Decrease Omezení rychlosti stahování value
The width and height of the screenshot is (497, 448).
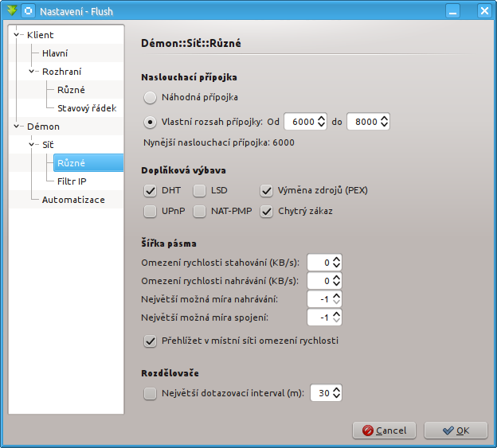pyautogui.click(x=337, y=267)
